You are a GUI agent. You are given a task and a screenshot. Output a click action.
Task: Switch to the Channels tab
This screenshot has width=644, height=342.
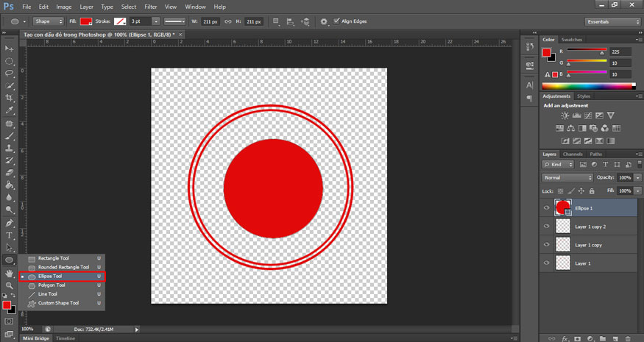573,154
